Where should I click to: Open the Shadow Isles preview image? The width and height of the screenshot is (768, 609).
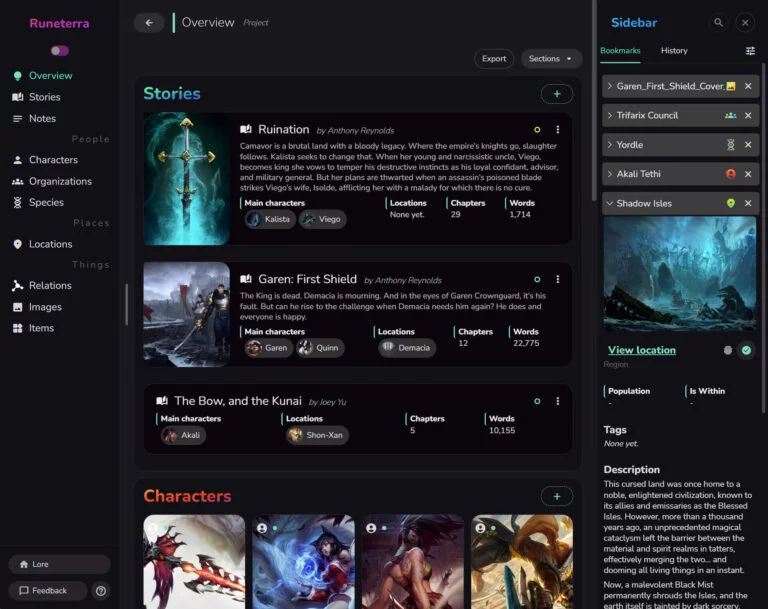pos(679,274)
